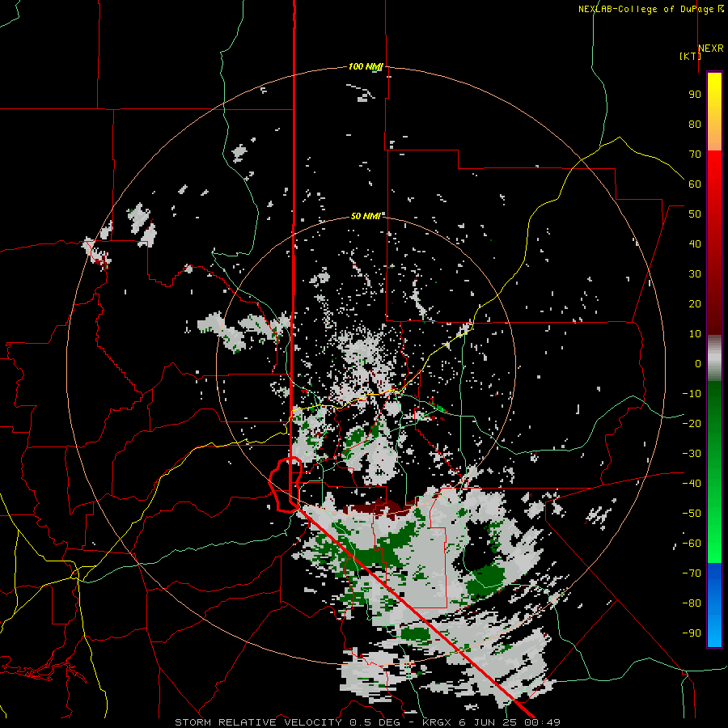This screenshot has height=728, width=728.
Task: Click the positive 10 scale label
Action: click(695, 334)
